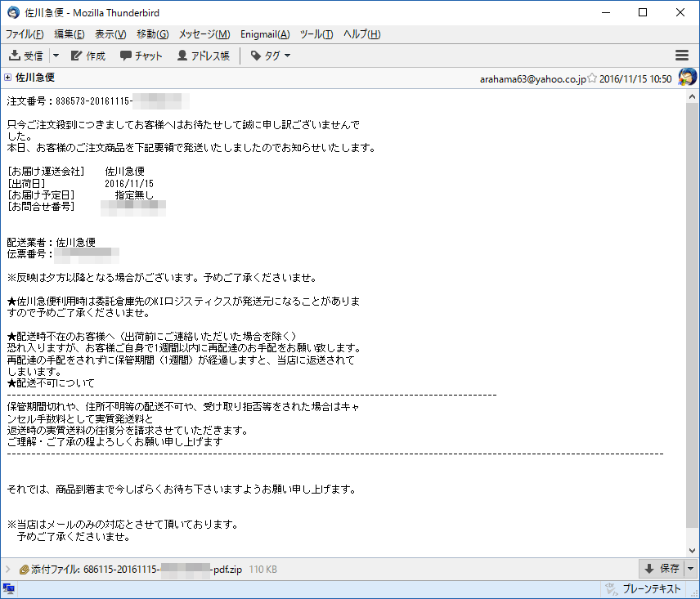
Task: Expand the message header with plus icon
Action: pyautogui.click(x=8, y=78)
